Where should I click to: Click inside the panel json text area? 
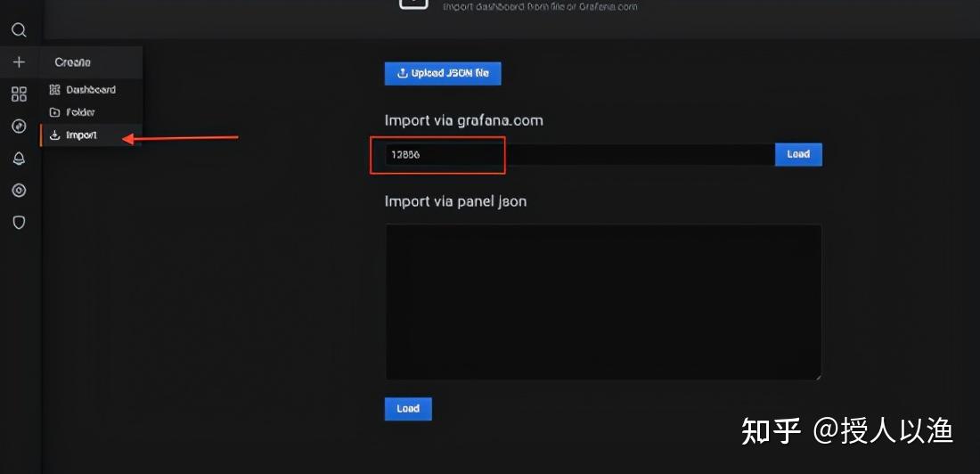point(603,302)
